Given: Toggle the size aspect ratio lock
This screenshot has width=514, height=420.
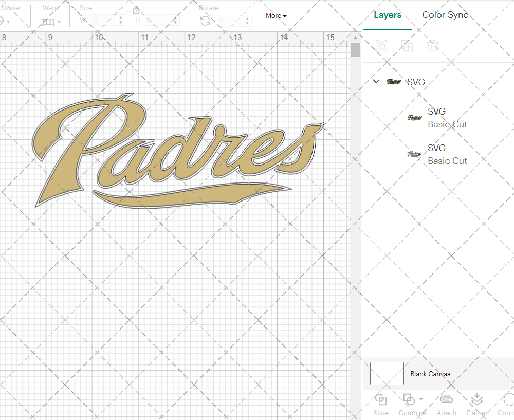Looking at the screenshot, I should 136,10.
